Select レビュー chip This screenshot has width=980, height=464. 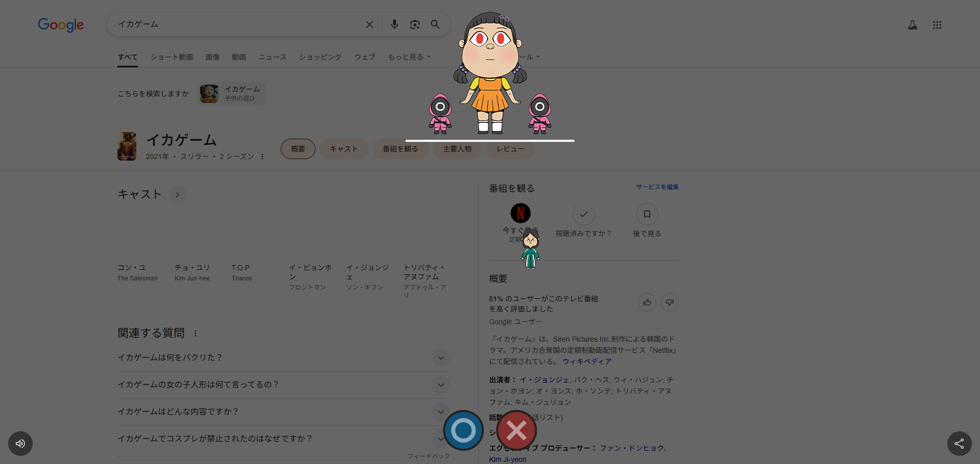click(x=510, y=149)
